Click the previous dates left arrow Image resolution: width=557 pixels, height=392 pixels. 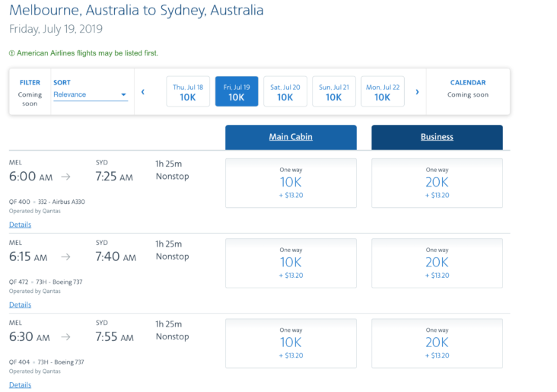point(143,92)
